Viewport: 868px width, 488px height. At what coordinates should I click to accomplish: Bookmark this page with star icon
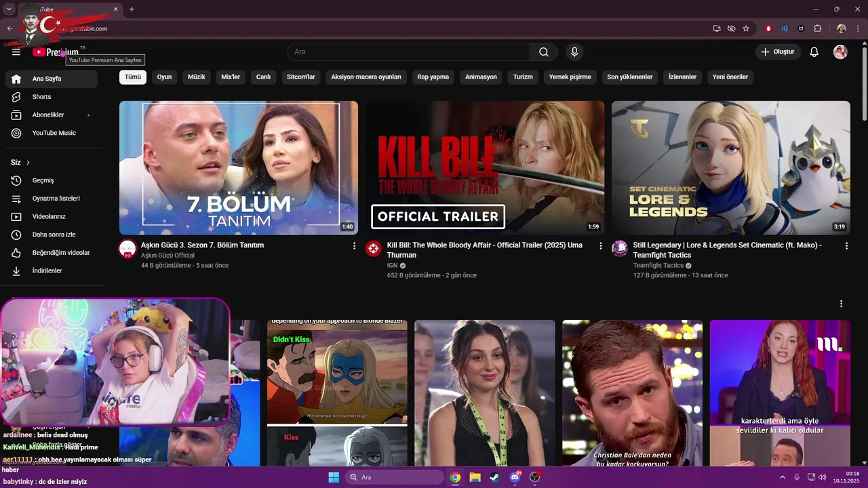click(x=746, y=28)
